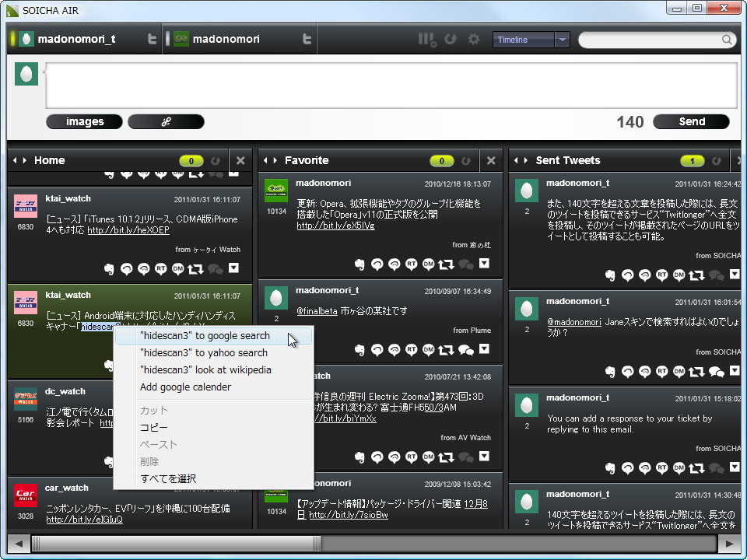Reply-all on madonomori's Opera v11 tweet

click(x=394, y=264)
